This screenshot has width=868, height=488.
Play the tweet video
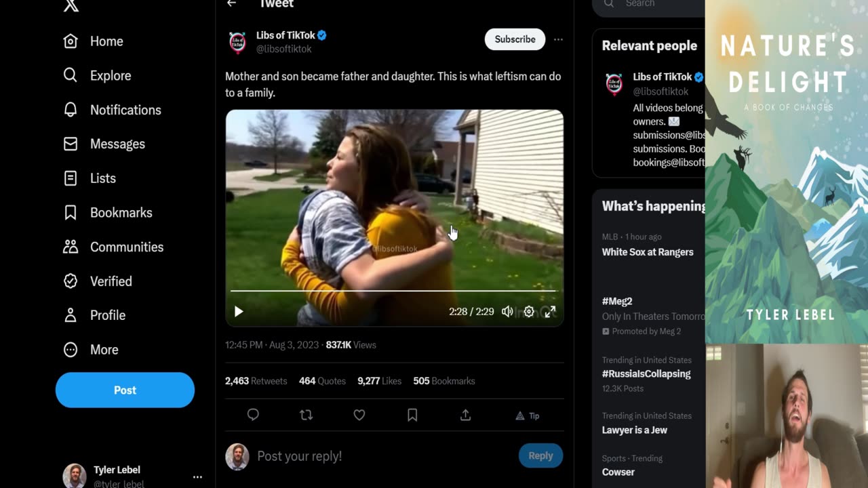(x=239, y=312)
